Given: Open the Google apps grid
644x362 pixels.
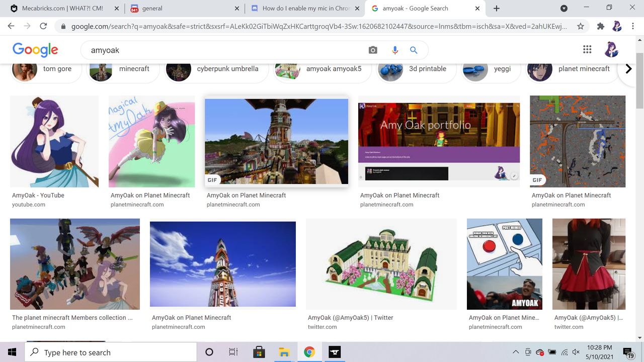Looking at the screenshot, I should tap(587, 49).
